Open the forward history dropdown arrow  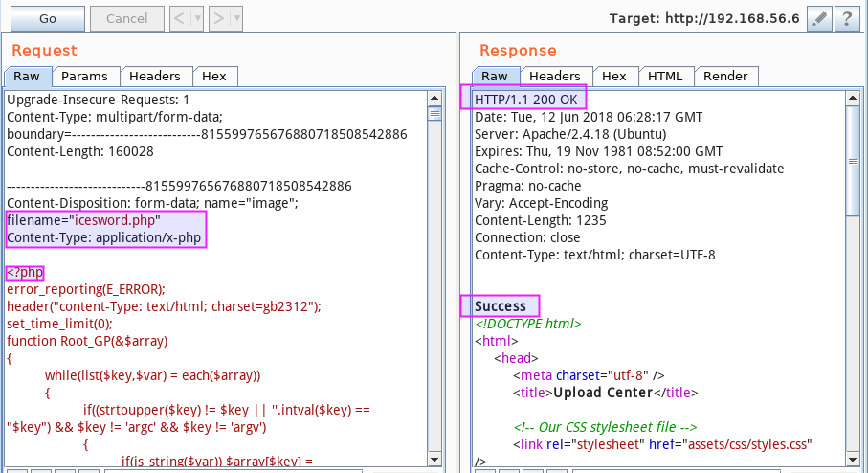click(236, 19)
